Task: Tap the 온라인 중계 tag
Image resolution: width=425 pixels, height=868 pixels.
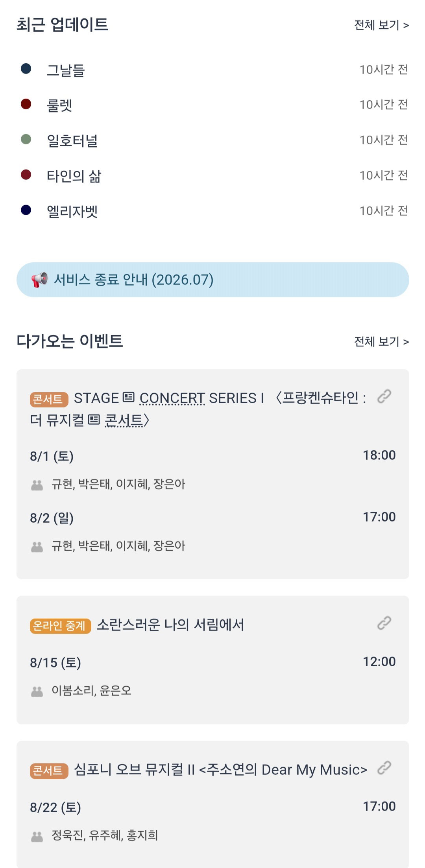Action: point(60,626)
